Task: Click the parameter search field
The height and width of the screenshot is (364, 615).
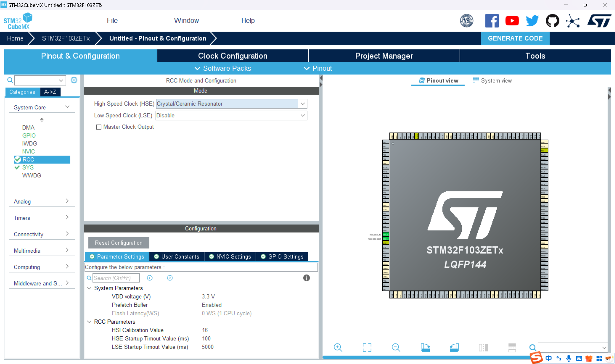Action: click(x=116, y=278)
